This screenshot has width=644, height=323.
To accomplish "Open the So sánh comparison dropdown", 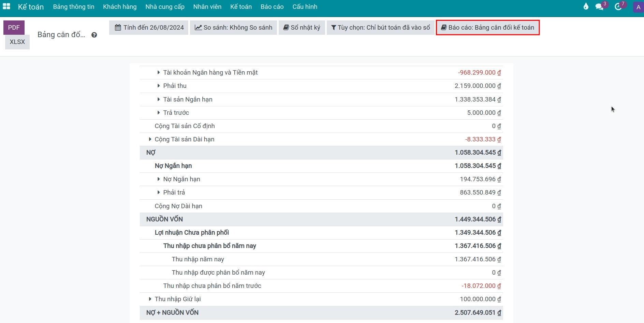I will tap(233, 28).
